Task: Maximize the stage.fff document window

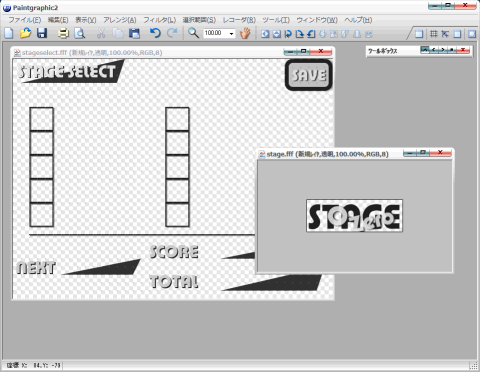Action: pyautogui.click(x=423, y=153)
